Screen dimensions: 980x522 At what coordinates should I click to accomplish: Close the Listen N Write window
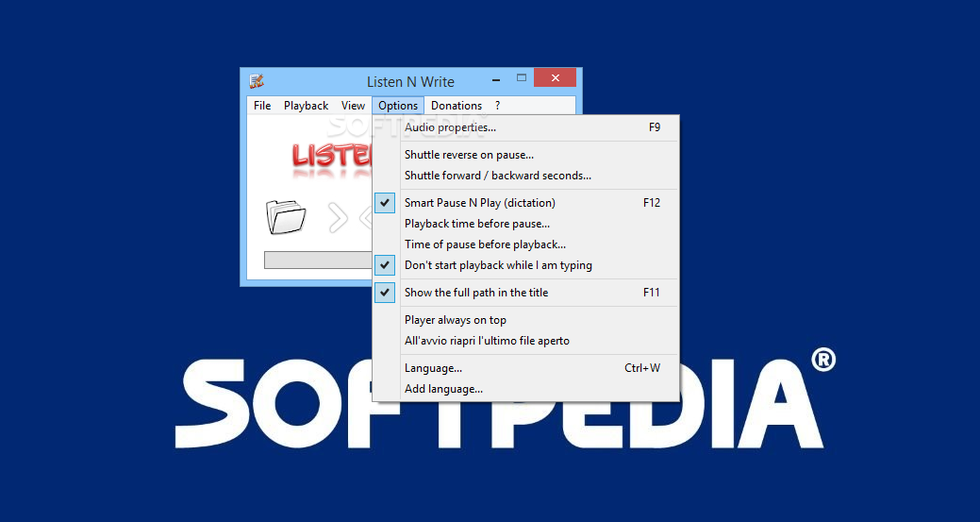555,77
